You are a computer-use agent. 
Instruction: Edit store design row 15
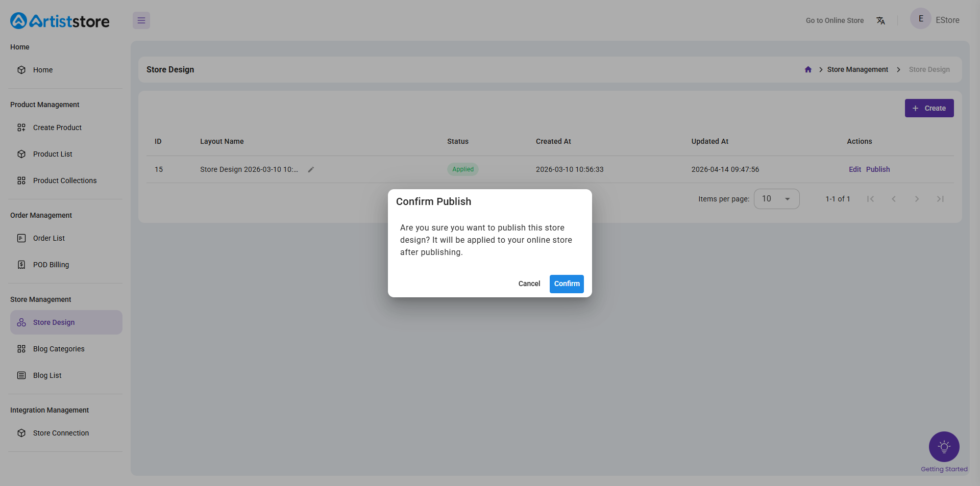point(854,169)
